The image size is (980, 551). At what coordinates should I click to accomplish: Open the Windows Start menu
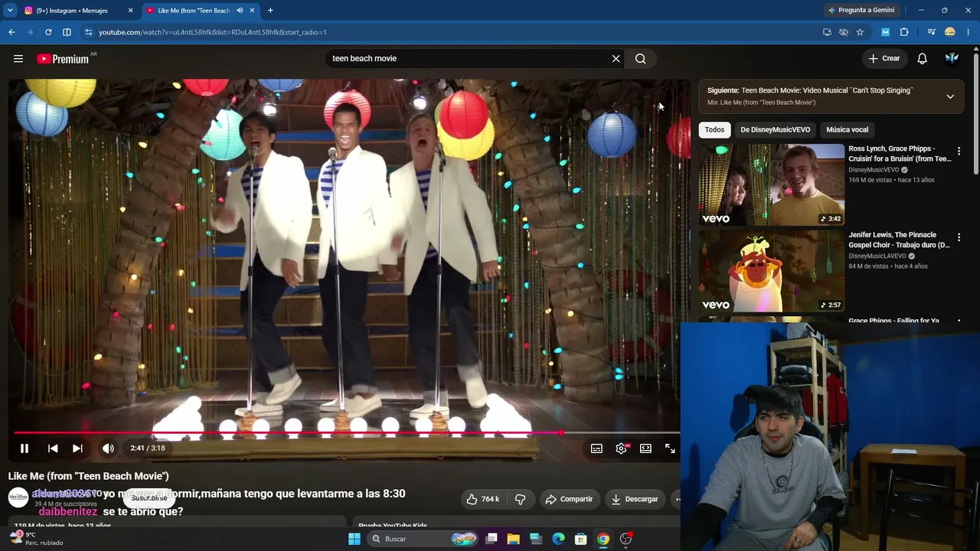click(354, 539)
